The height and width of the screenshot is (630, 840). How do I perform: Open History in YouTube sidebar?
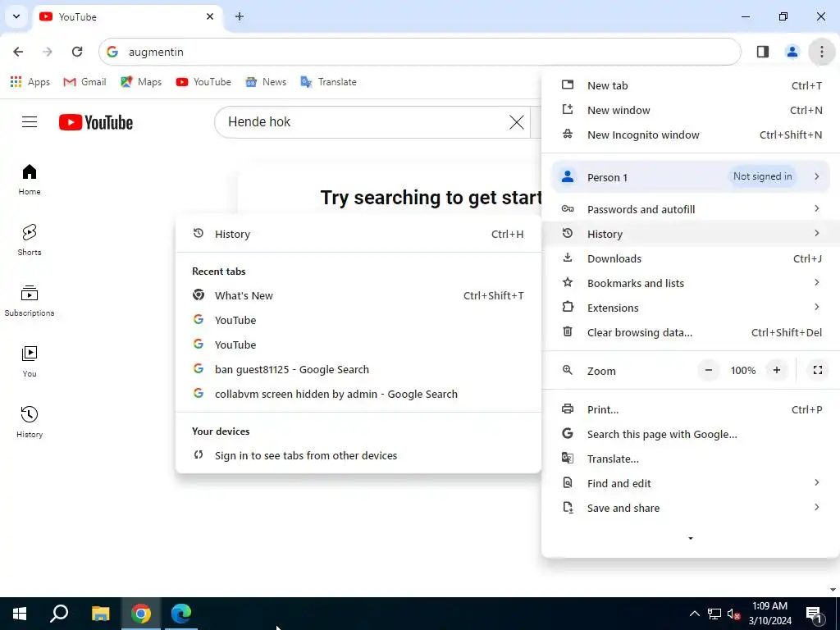[30, 422]
